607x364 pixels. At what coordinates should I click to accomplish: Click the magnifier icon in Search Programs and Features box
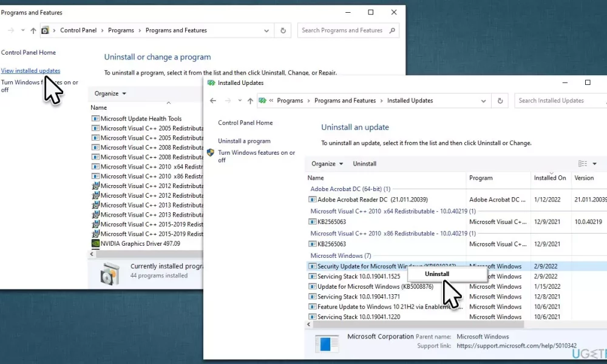click(392, 30)
